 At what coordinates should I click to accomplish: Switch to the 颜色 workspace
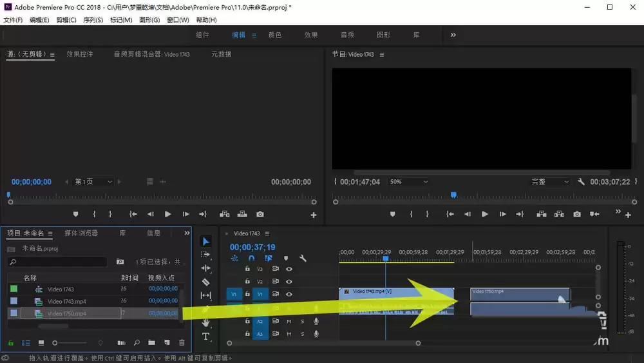pyautogui.click(x=275, y=35)
